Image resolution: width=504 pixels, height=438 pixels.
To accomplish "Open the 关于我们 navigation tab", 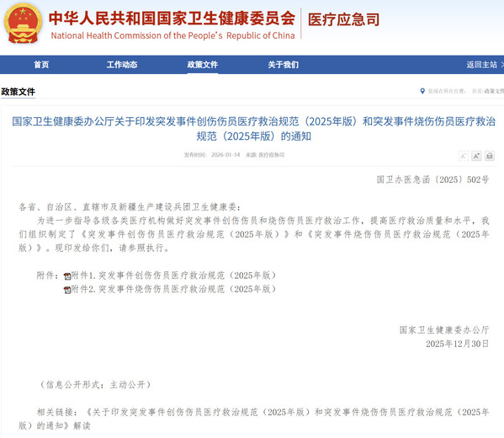I will [284, 65].
